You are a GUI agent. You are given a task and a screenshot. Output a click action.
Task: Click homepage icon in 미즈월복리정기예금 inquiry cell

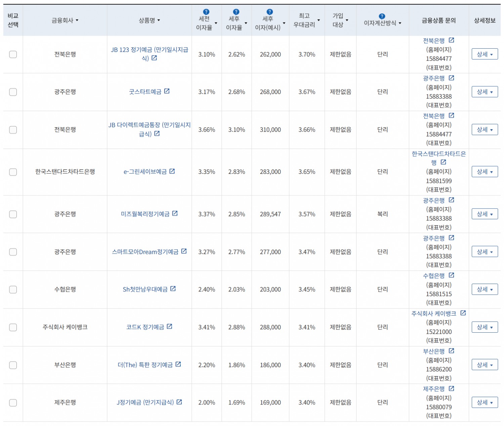[x=452, y=200]
